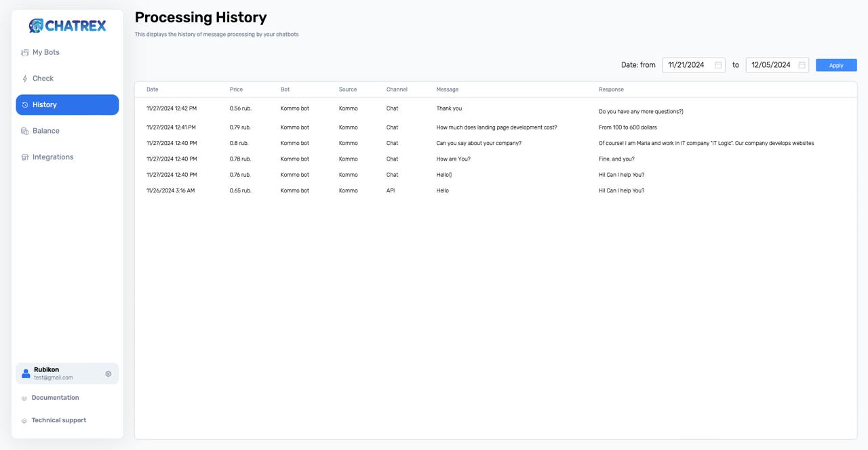Apply the selected date range
This screenshot has height=450, width=868.
[836, 65]
